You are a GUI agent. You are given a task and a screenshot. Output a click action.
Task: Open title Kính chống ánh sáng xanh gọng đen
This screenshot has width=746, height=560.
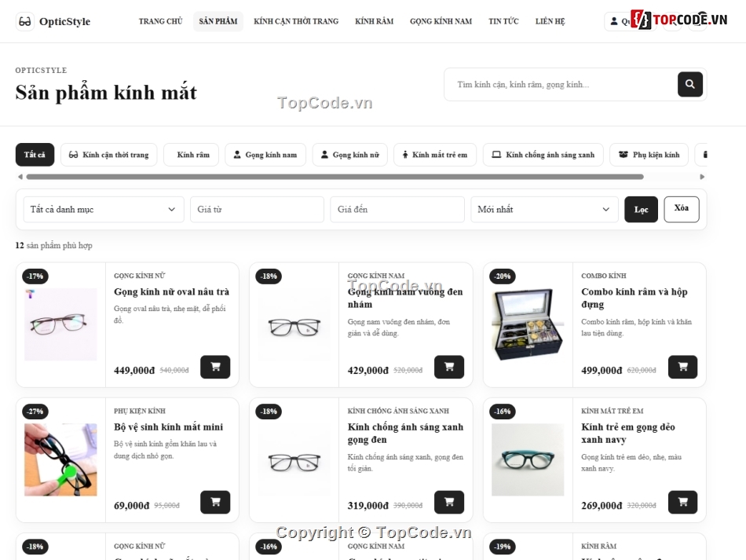pyautogui.click(x=405, y=433)
